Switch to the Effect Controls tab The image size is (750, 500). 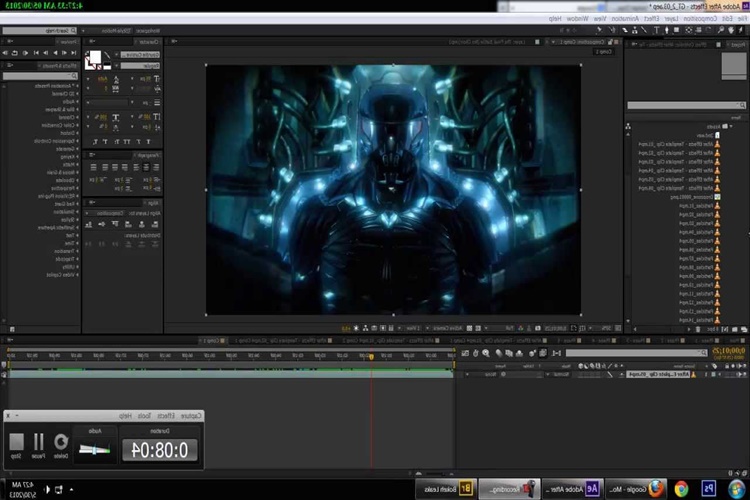coord(675,44)
